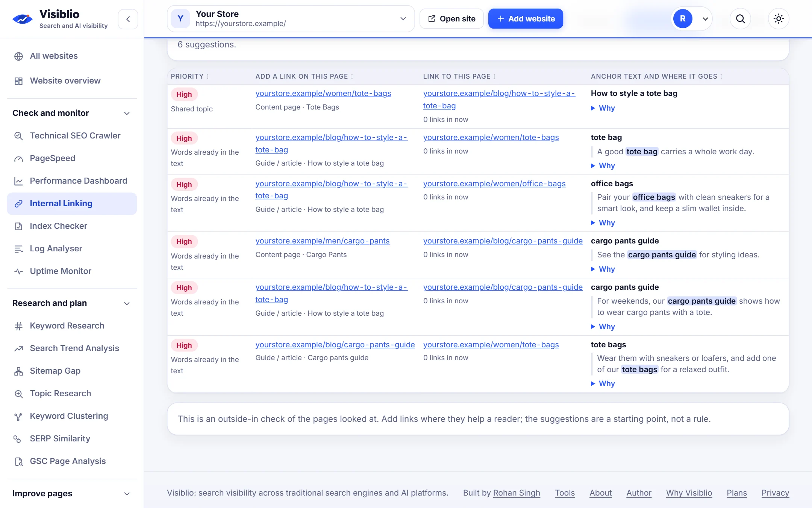Open the Your Store website selector
The width and height of the screenshot is (812, 508).
point(291,19)
